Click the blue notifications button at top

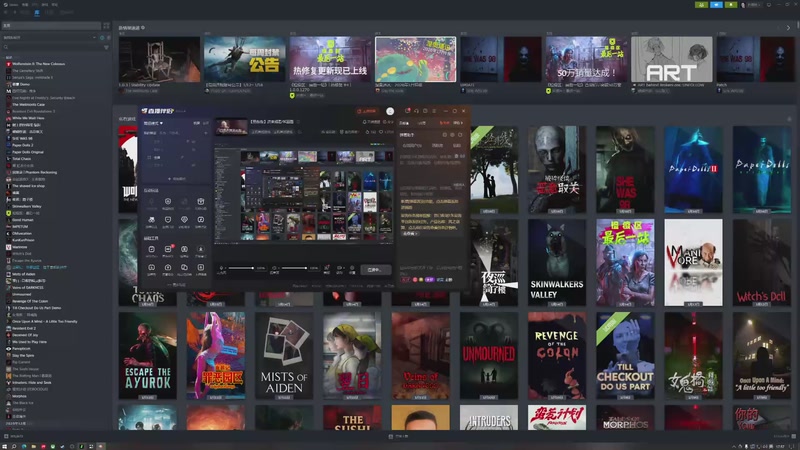coord(716,5)
